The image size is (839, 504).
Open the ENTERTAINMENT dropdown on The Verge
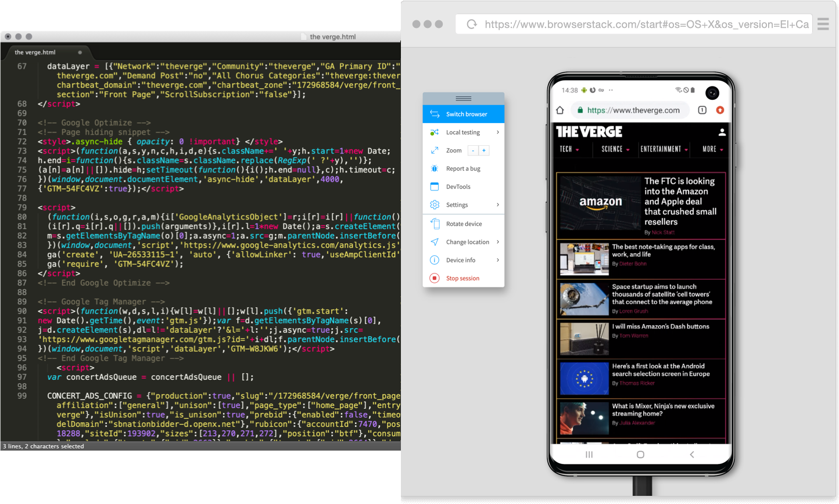point(664,149)
